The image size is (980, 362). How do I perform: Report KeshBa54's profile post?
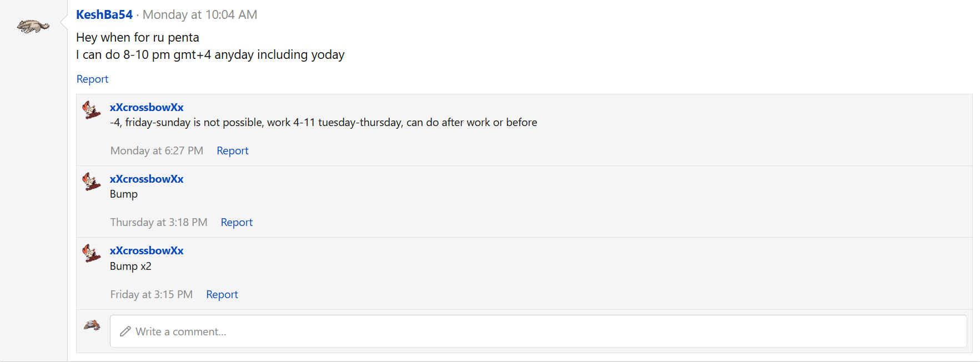point(92,79)
